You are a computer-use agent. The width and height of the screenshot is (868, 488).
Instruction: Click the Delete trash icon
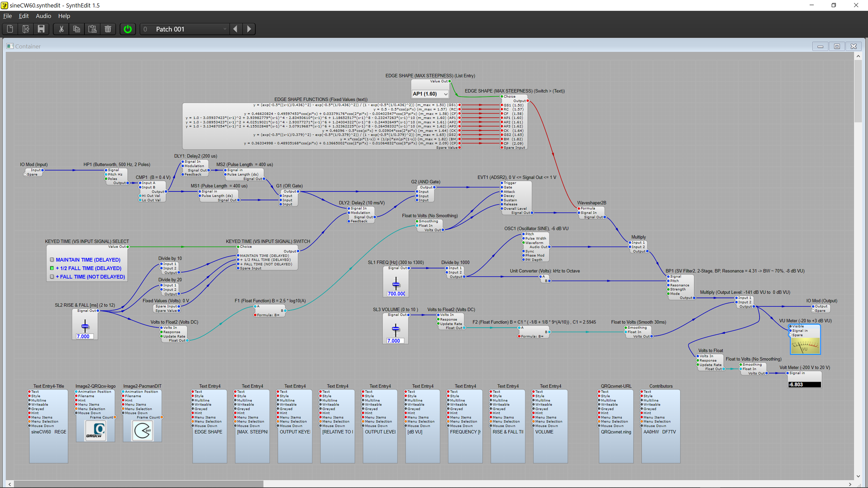pos(108,29)
